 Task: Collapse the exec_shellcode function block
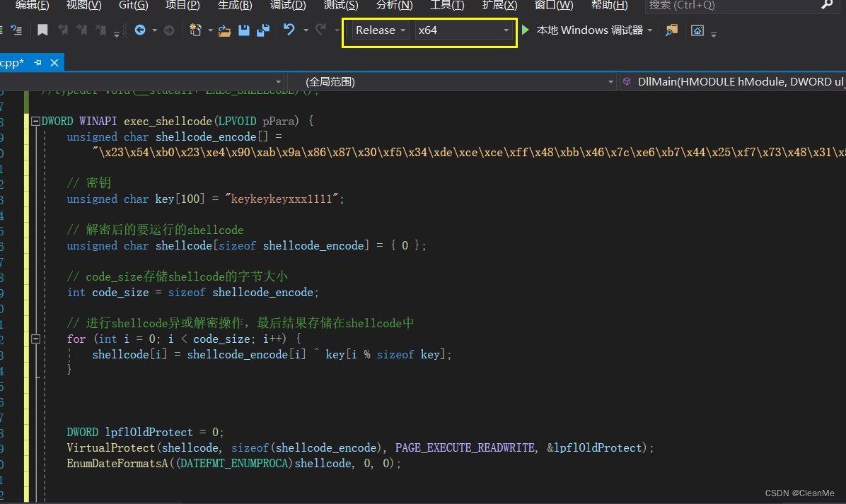(x=35, y=122)
